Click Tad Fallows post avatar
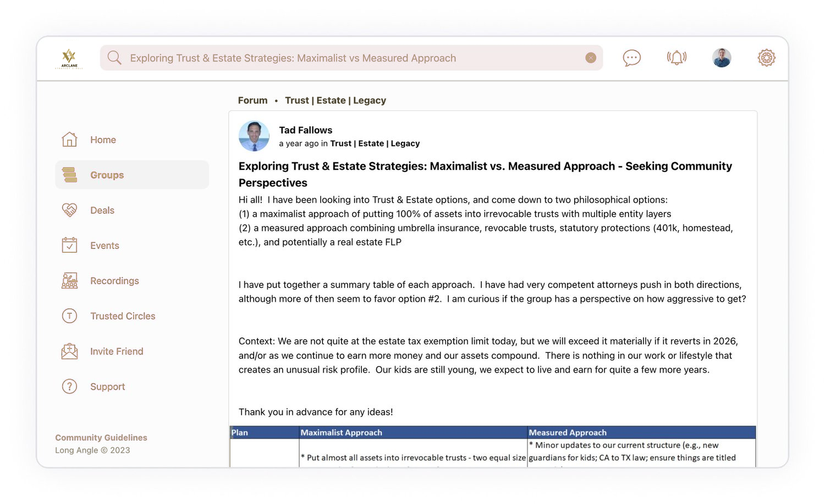This screenshot has height=504, width=825. pos(254,136)
